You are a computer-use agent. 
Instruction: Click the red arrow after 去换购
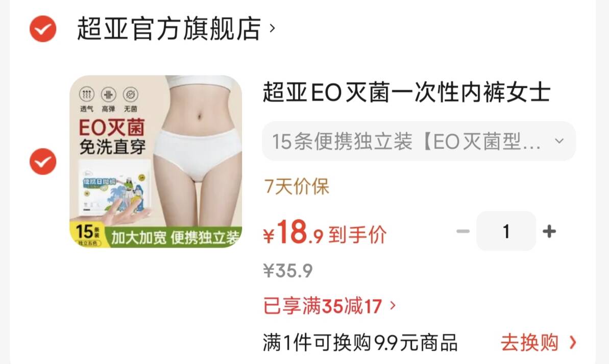[573, 343]
